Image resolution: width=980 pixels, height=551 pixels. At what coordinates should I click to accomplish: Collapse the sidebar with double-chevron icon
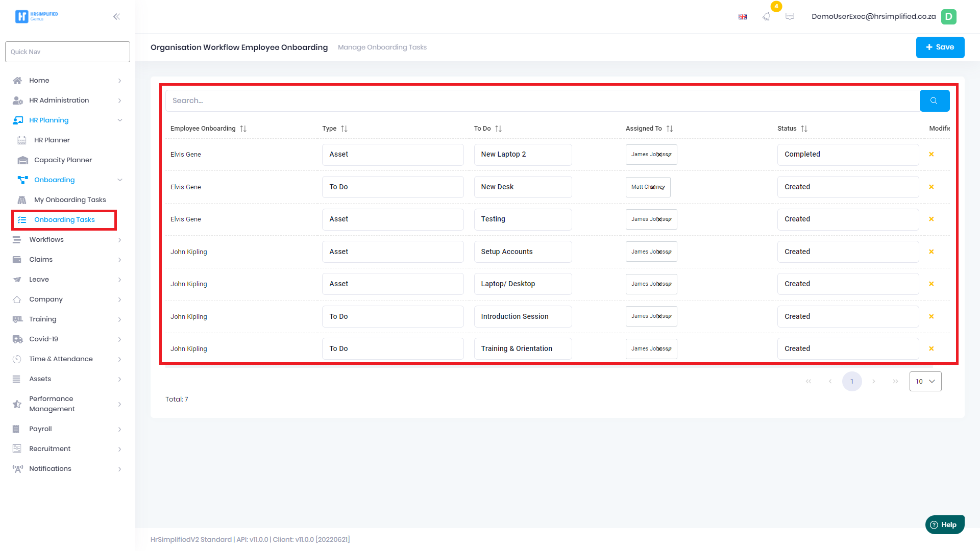click(x=116, y=16)
